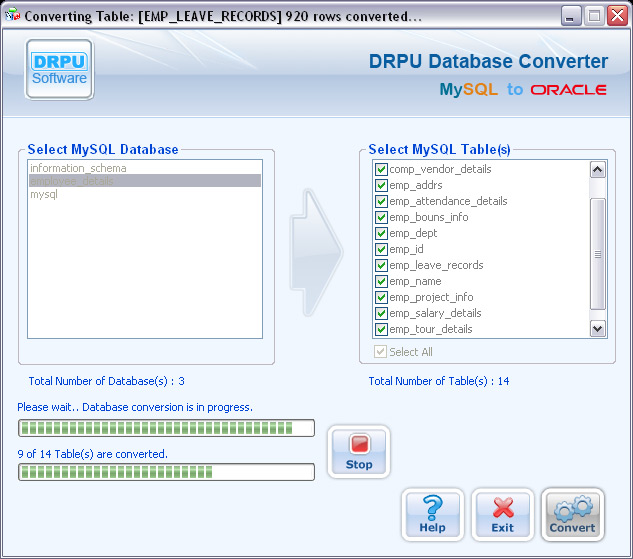
Task: Uncheck emp_salary_details table
Action: [x=381, y=313]
